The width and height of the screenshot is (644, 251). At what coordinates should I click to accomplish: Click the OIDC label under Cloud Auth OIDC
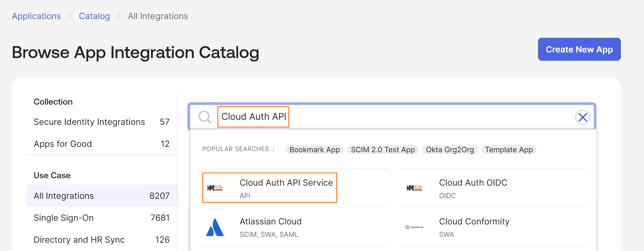point(448,196)
